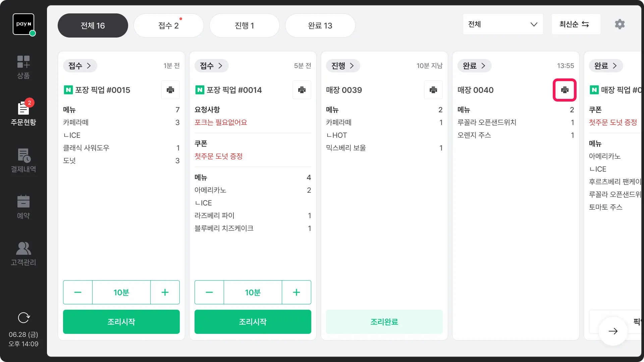644x362 pixels.
Task: Switch to the 완료 13 tab
Action: coord(320,25)
